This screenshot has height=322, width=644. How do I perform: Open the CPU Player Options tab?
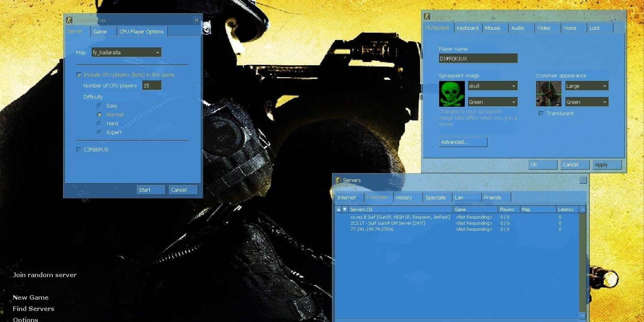142,32
